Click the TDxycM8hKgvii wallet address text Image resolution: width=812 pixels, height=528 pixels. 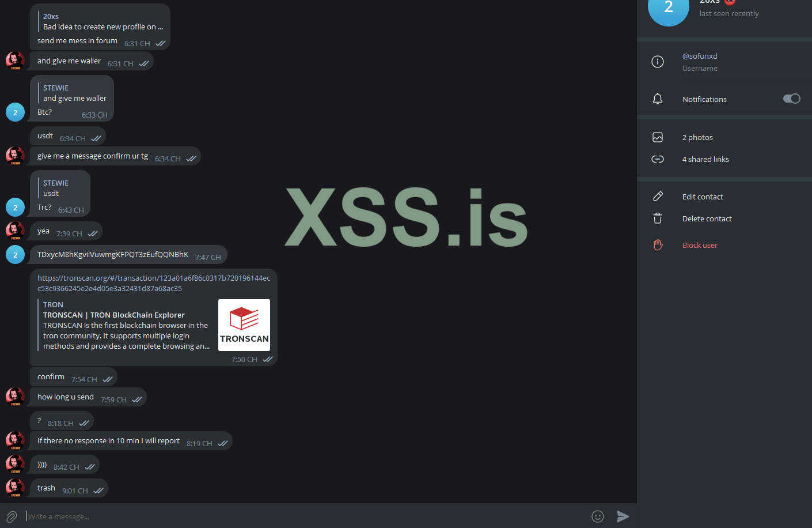click(113, 254)
